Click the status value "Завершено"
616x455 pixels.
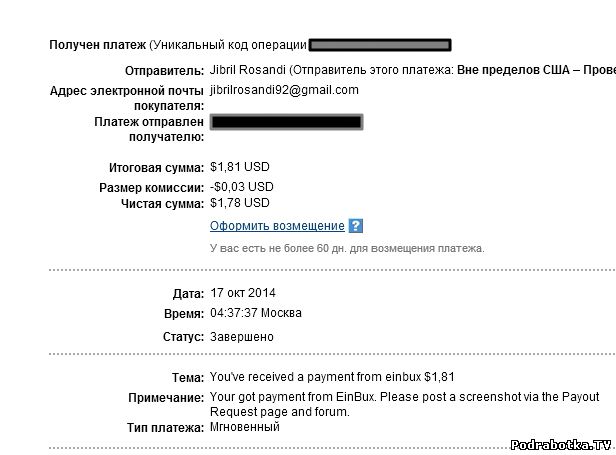point(241,337)
